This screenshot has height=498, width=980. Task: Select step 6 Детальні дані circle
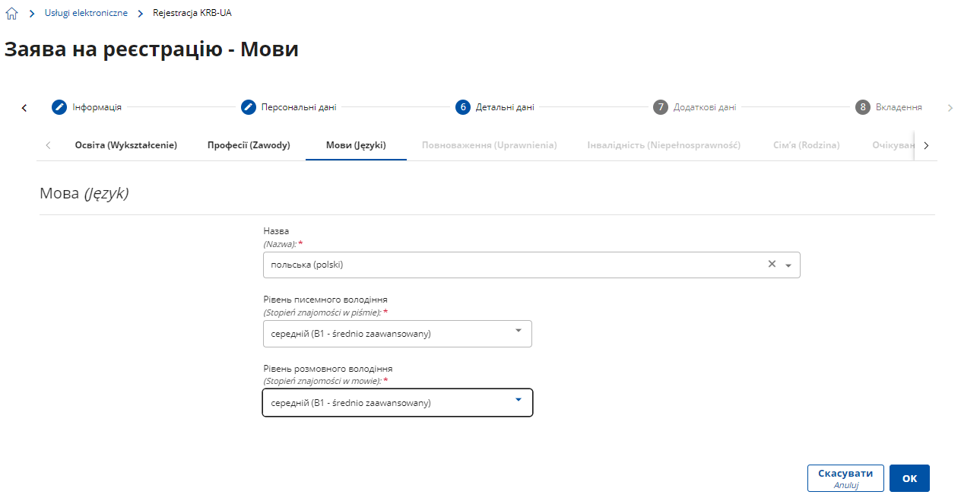[x=463, y=107]
